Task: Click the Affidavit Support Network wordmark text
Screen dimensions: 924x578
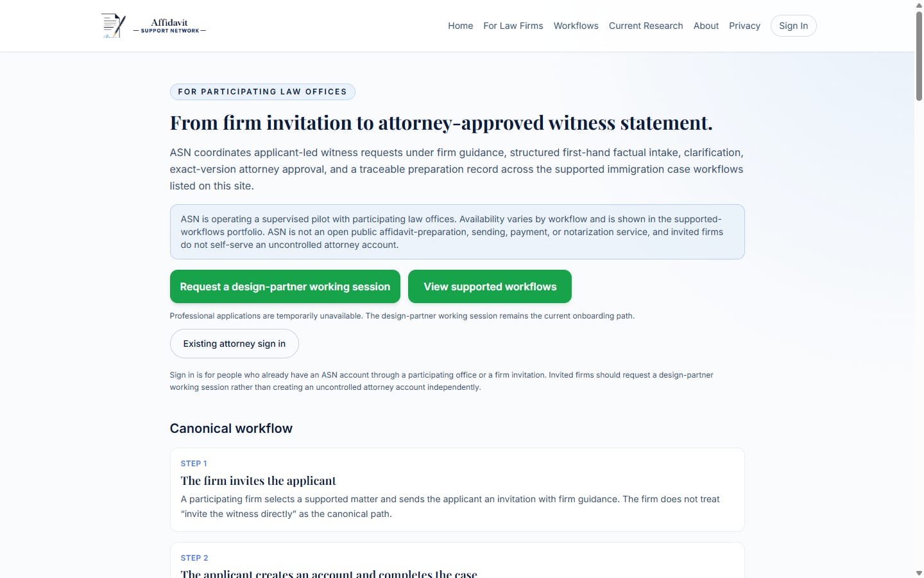Action: 169,26
